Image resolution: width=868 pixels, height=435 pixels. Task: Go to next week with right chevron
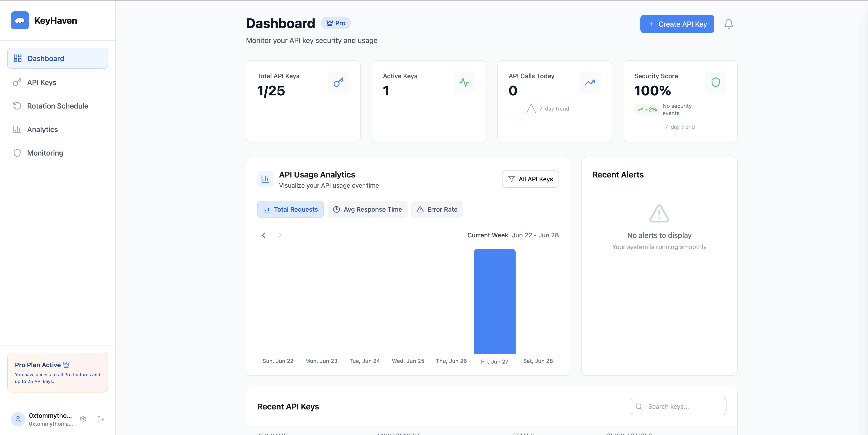[279, 235]
